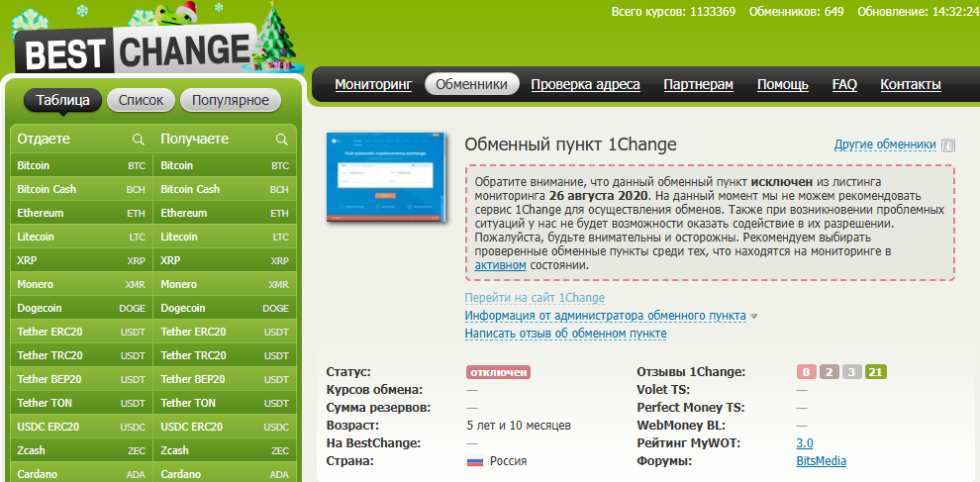
Task: Select Tether ERC20 in Отдаете column
Action: 81,332
